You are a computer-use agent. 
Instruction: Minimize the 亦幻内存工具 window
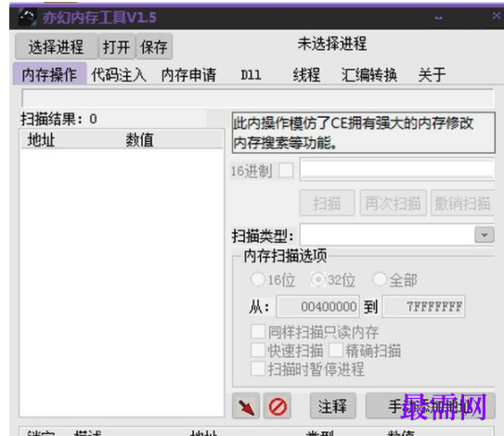pyautogui.click(x=438, y=18)
